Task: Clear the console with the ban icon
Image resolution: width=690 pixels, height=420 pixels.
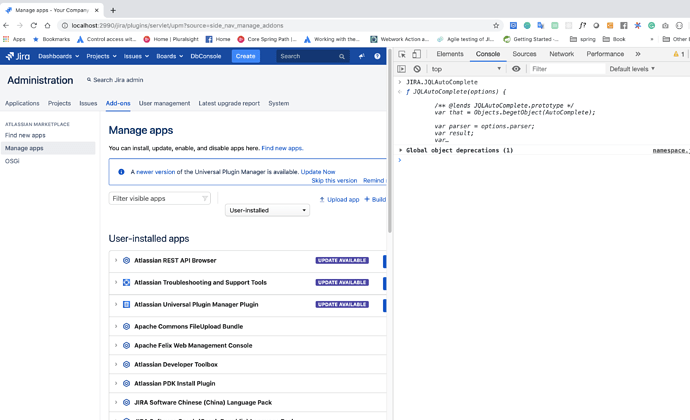Action: pos(417,69)
